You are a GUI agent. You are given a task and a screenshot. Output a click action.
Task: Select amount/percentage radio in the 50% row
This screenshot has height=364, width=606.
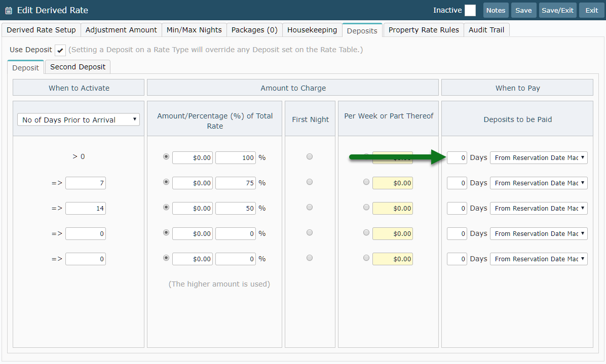pos(166,207)
